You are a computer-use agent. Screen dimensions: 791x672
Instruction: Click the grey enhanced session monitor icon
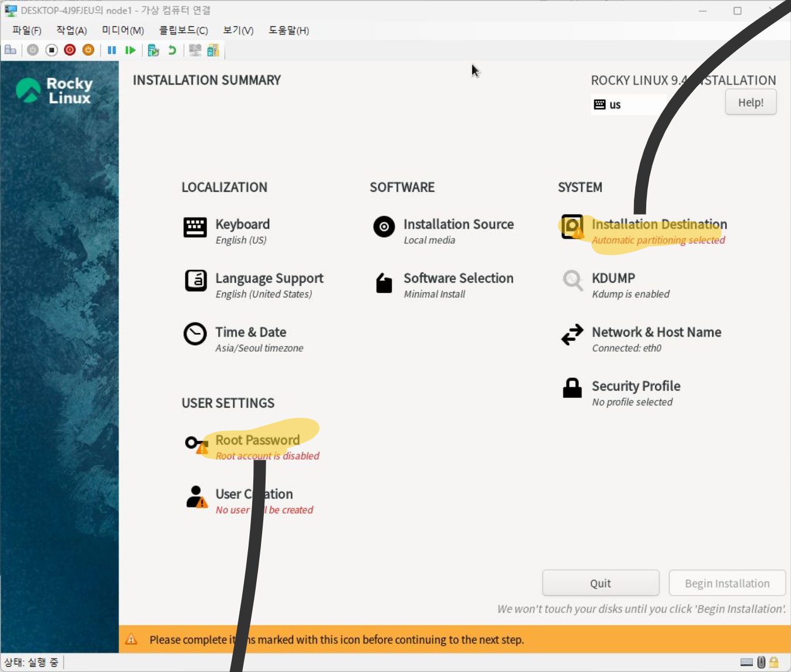(195, 50)
